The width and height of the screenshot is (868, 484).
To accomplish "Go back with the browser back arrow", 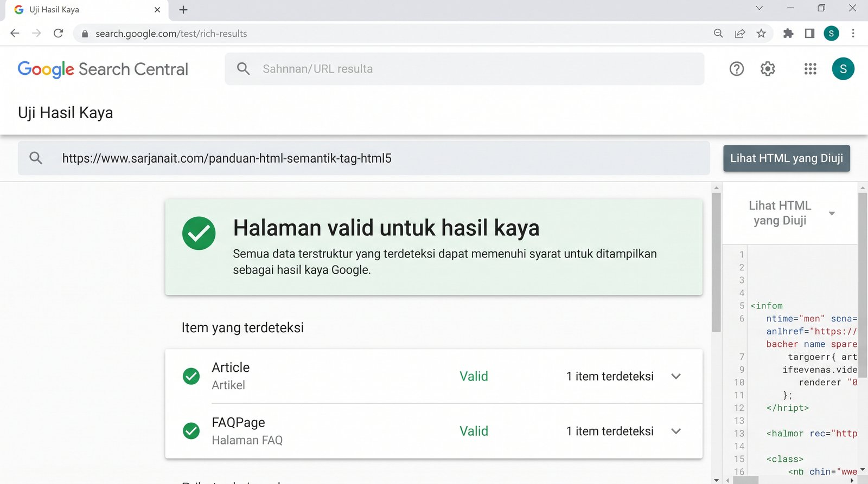I will click(15, 33).
